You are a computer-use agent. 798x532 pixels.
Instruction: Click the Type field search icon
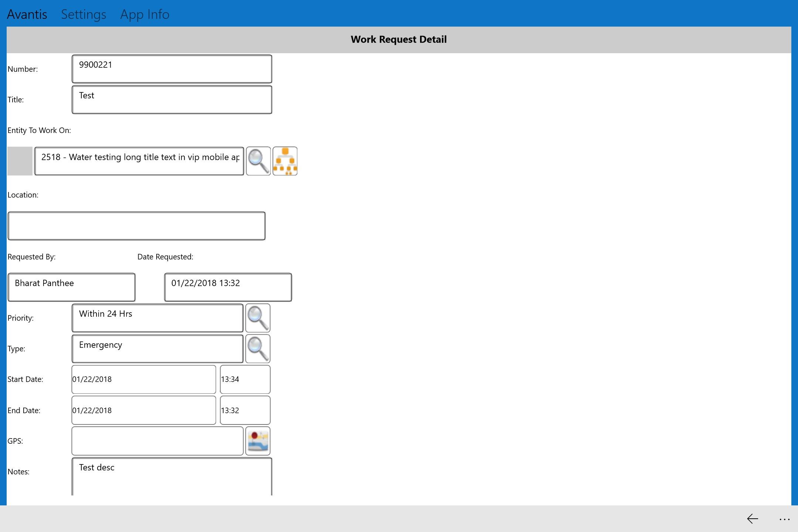pos(258,348)
